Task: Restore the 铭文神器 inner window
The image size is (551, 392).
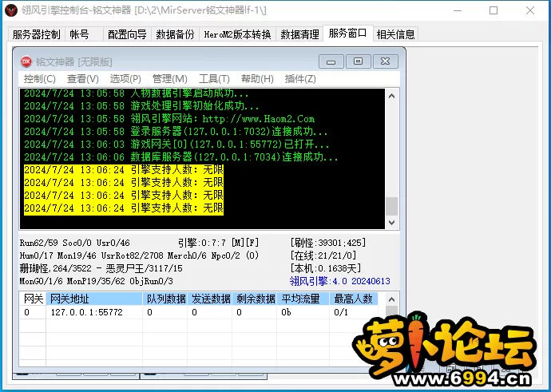Action: 358,61
